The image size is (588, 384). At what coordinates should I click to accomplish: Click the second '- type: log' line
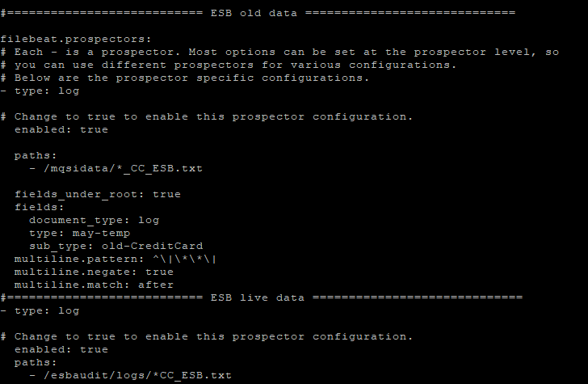40,311
